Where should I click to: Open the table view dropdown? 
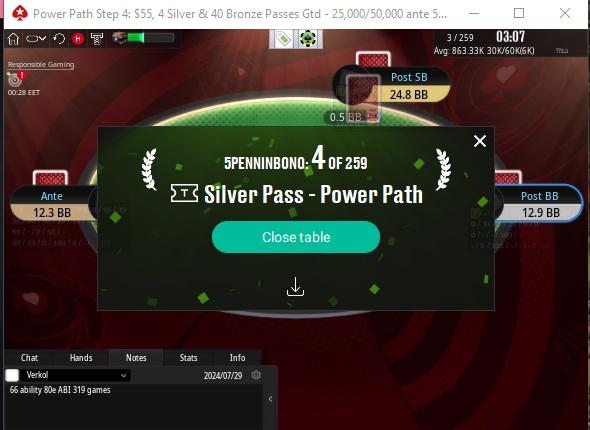pyautogui.click(x=36, y=39)
